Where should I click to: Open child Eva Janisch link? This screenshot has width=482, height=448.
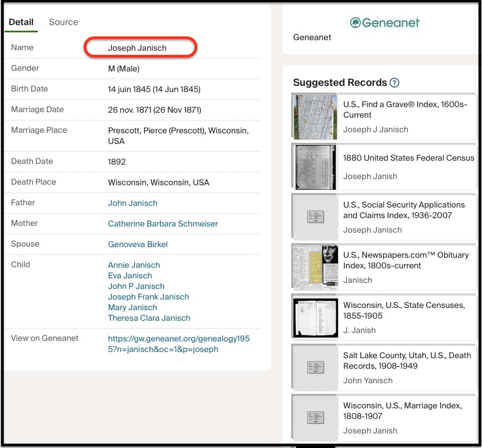pos(130,276)
